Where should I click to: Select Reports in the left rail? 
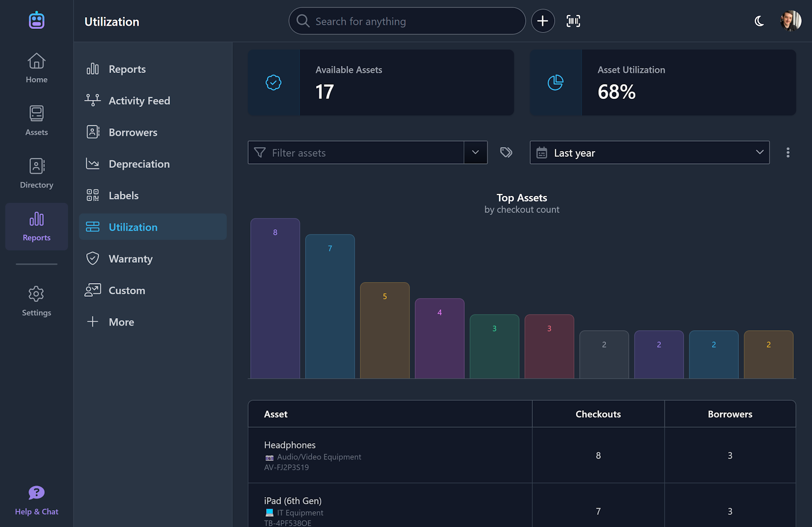point(37,226)
